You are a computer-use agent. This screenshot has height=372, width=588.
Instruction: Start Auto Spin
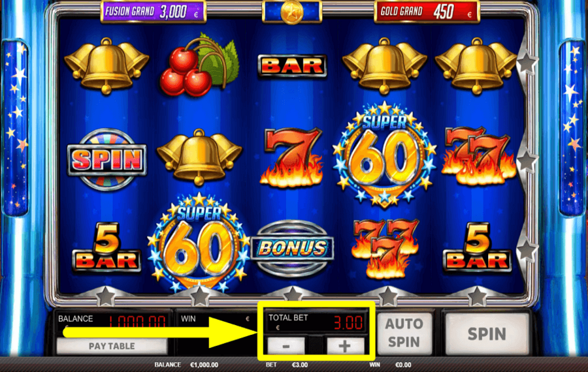(x=404, y=333)
